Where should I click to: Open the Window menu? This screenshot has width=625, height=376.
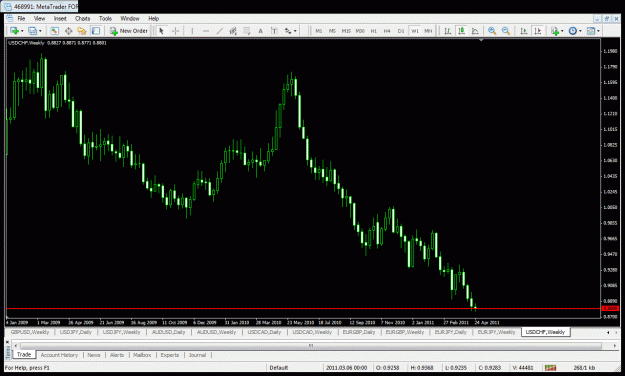click(130, 18)
